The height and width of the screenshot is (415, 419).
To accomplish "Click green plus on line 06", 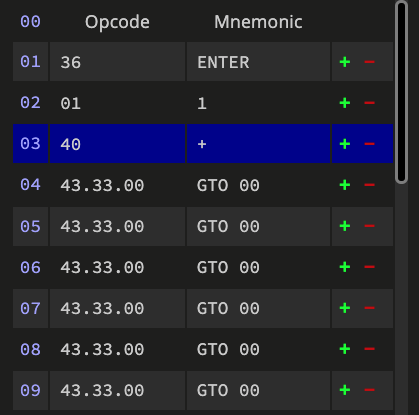I will tap(345, 267).
